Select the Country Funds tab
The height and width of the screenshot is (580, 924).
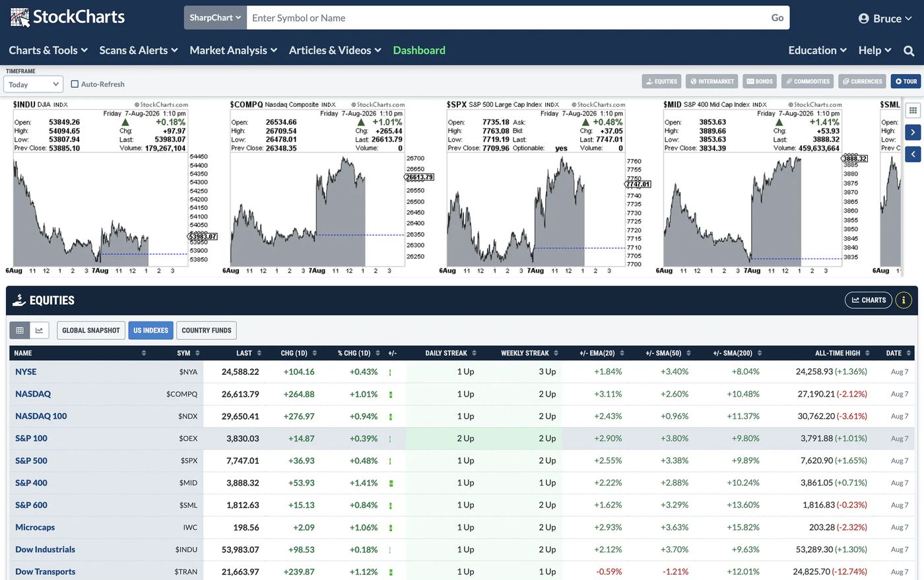click(x=207, y=331)
